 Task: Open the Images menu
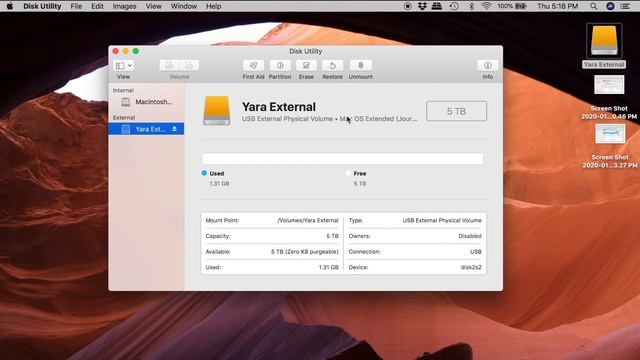click(124, 6)
